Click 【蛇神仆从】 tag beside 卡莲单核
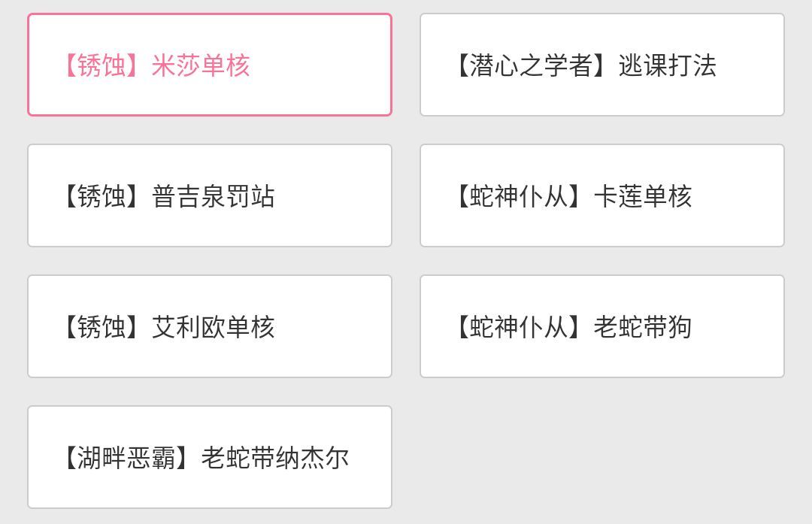 click(x=519, y=196)
